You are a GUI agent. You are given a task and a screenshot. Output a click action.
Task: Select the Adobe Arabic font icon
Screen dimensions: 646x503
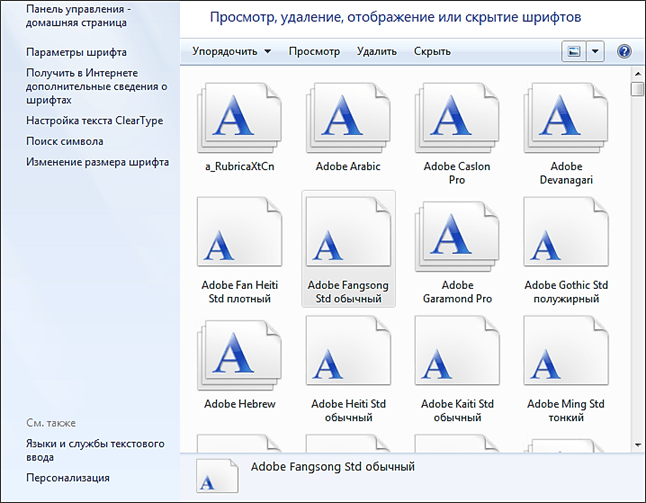[x=348, y=118]
